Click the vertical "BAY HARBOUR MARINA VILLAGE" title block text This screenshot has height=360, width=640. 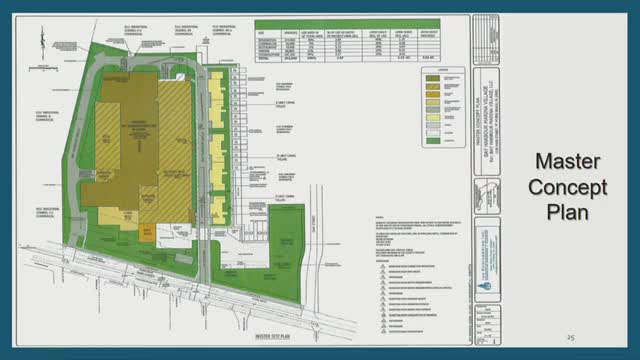pyautogui.click(x=486, y=122)
